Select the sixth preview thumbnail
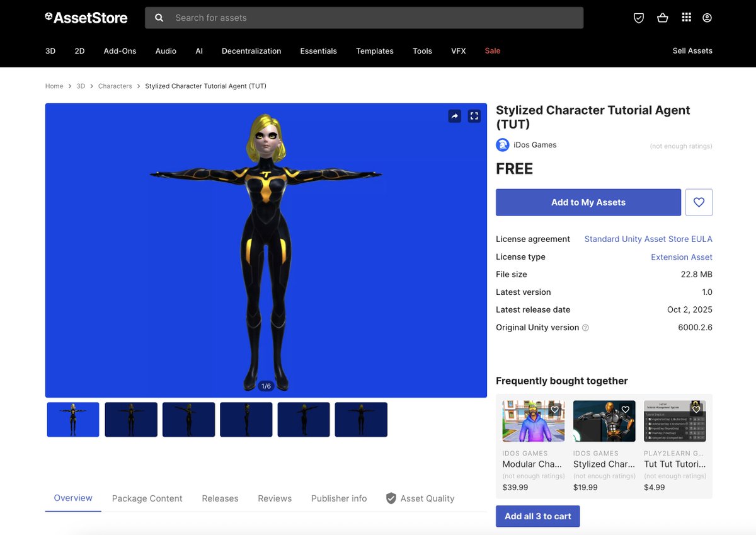The image size is (756, 535). (x=361, y=420)
